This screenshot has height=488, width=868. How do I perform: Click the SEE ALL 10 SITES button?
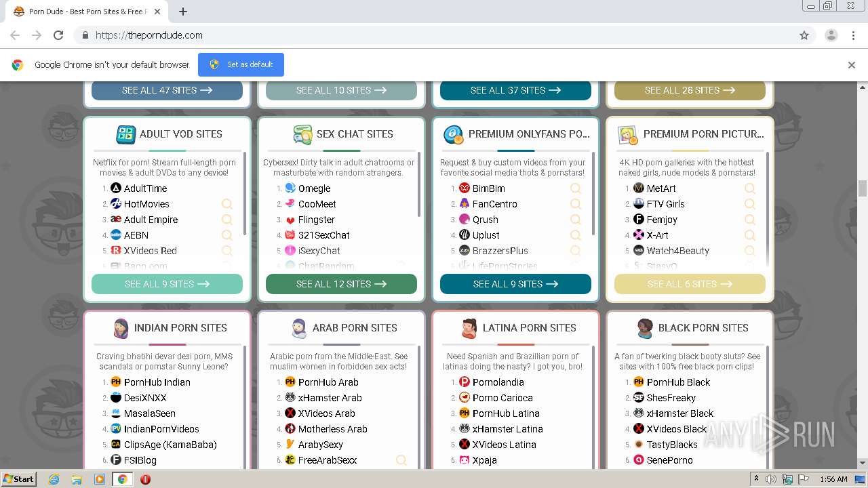pyautogui.click(x=341, y=90)
